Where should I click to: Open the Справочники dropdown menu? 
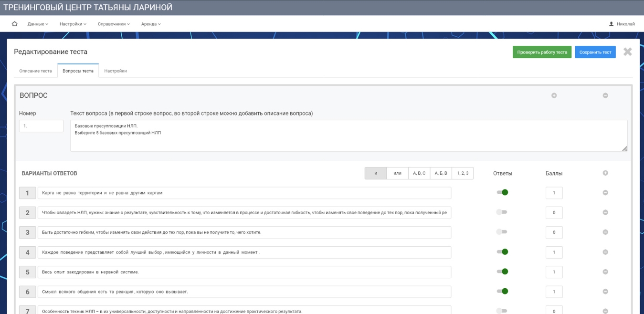[114, 24]
